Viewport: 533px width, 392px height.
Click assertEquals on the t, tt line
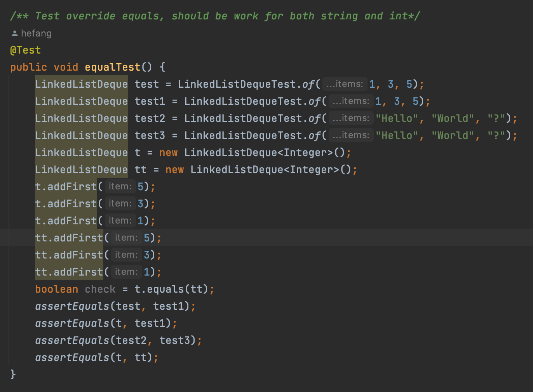[x=72, y=357]
